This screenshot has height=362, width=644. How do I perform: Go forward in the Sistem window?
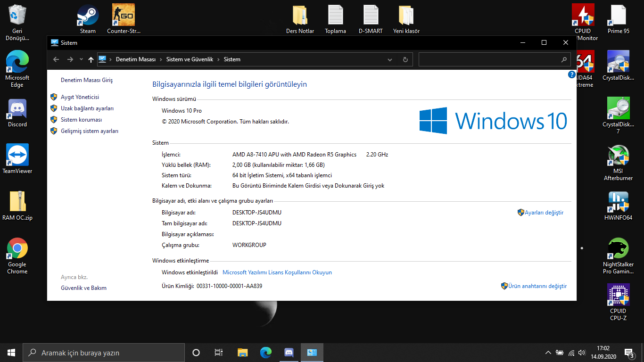coord(70,59)
